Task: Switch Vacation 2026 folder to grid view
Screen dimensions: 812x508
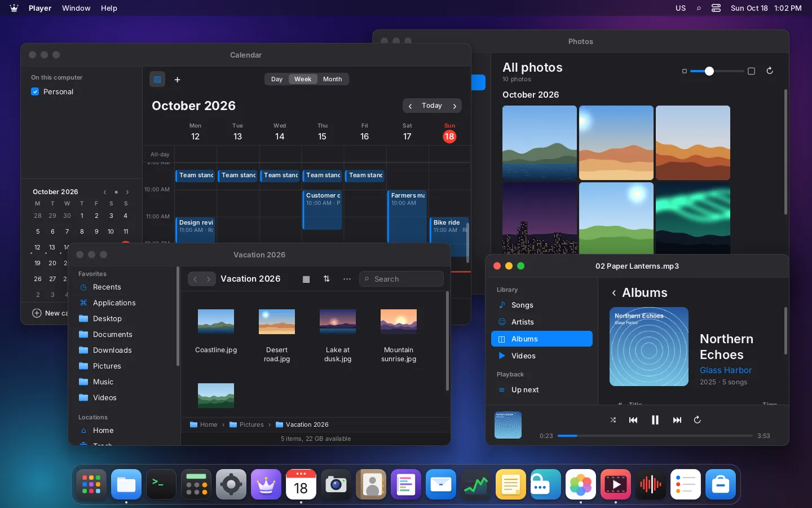Action: [x=306, y=279]
